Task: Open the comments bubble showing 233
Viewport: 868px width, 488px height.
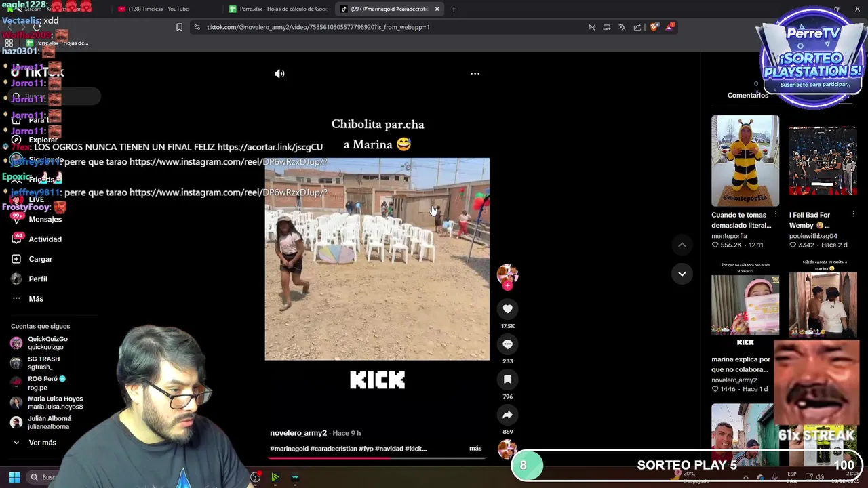Action: [507, 344]
